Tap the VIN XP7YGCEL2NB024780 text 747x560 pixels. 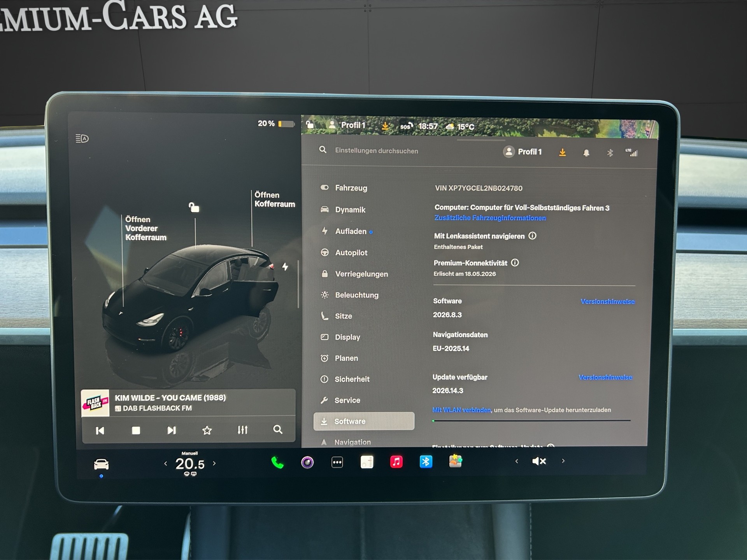pyautogui.click(x=479, y=188)
